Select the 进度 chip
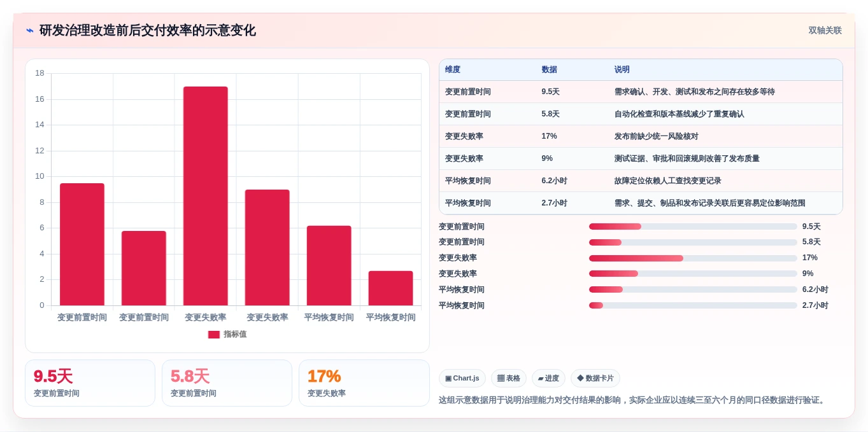The image size is (868, 432). coord(548,379)
